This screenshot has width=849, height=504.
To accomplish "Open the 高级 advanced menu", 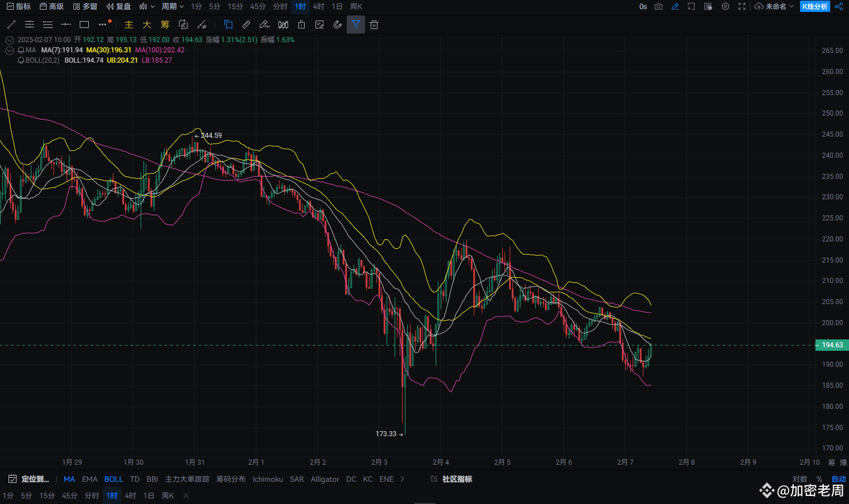I will point(52,6).
